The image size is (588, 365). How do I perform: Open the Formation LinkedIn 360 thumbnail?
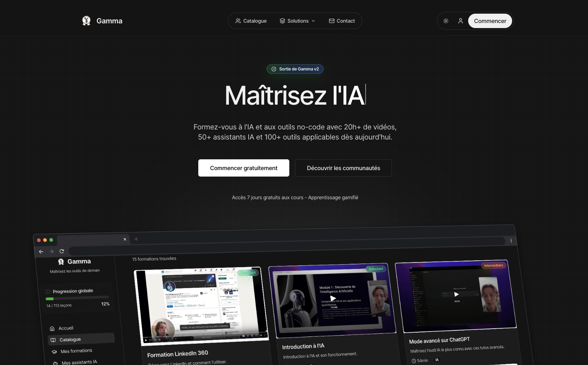click(202, 306)
